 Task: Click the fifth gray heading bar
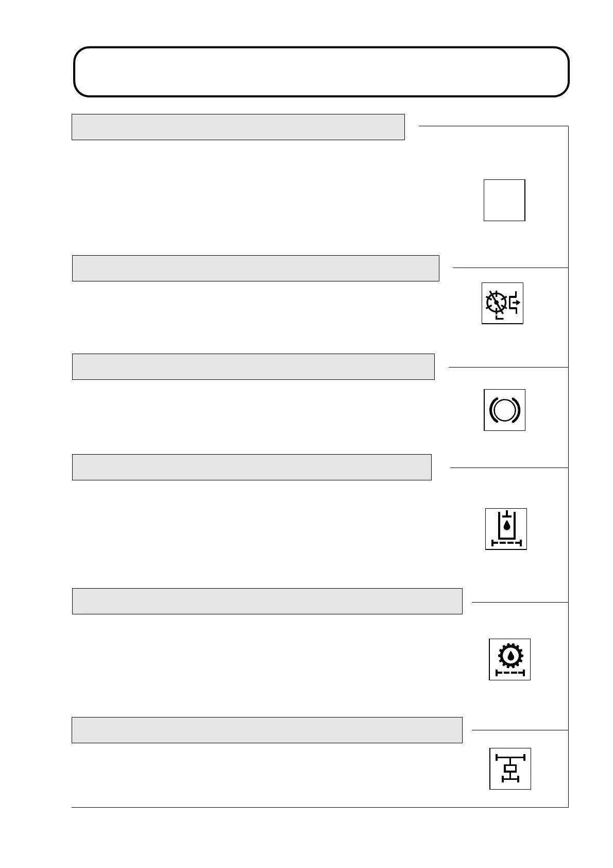point(267,601)
